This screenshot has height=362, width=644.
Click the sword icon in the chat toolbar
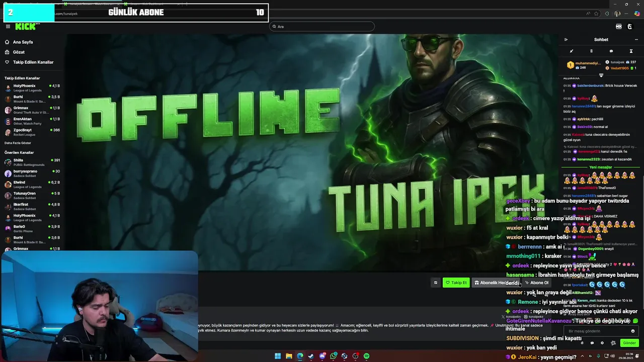pos(571,51)
